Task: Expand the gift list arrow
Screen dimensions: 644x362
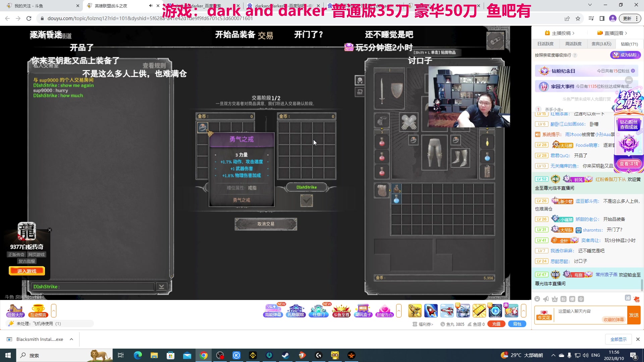Action: tap(524, 311)
